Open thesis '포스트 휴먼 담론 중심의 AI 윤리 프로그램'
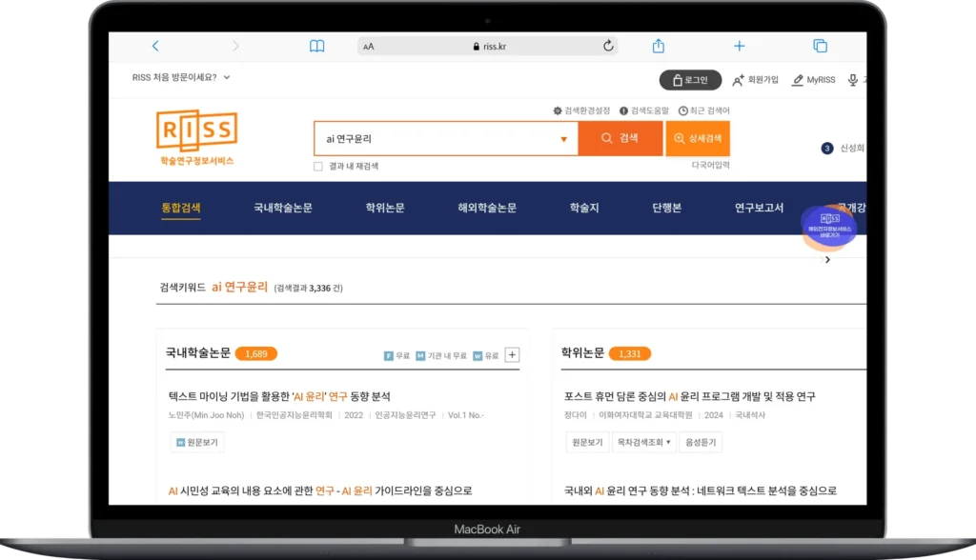 click(x=690, y=396)
